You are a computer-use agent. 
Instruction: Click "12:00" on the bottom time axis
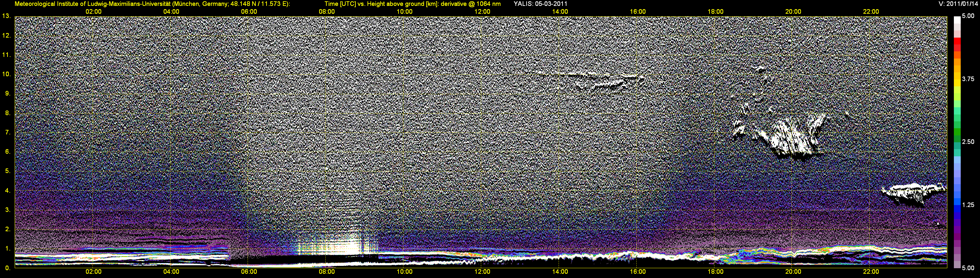click(x=482, y=271)
